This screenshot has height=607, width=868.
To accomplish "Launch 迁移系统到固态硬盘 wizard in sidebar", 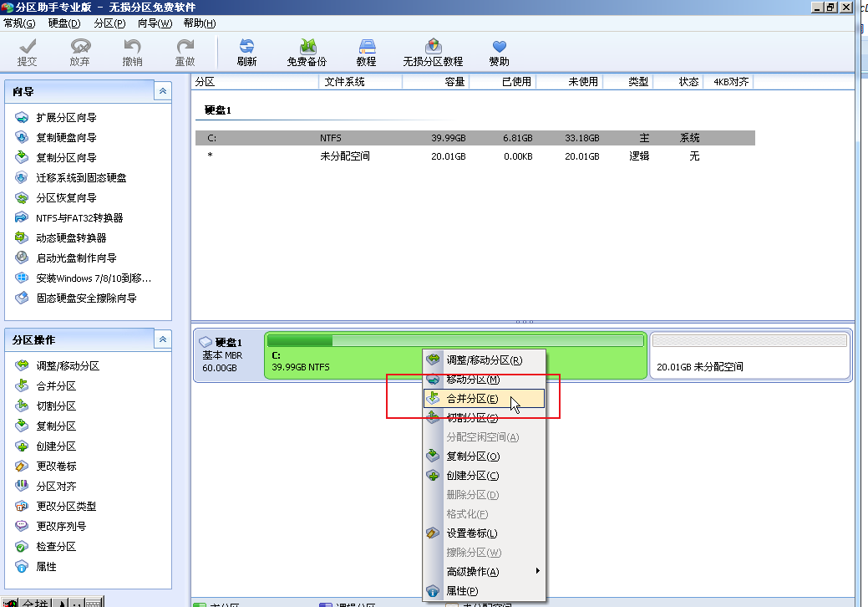I will 81,178.
